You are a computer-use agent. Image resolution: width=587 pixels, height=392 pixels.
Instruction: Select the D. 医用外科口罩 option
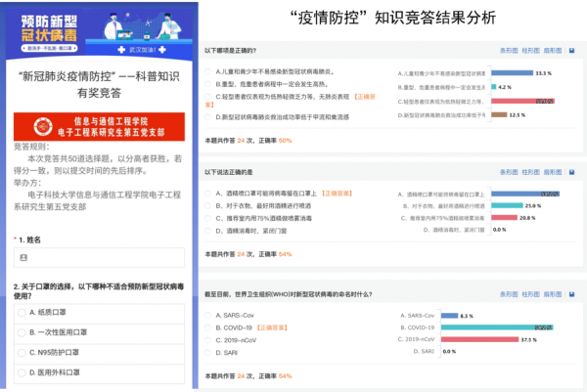tap(23, 373)
